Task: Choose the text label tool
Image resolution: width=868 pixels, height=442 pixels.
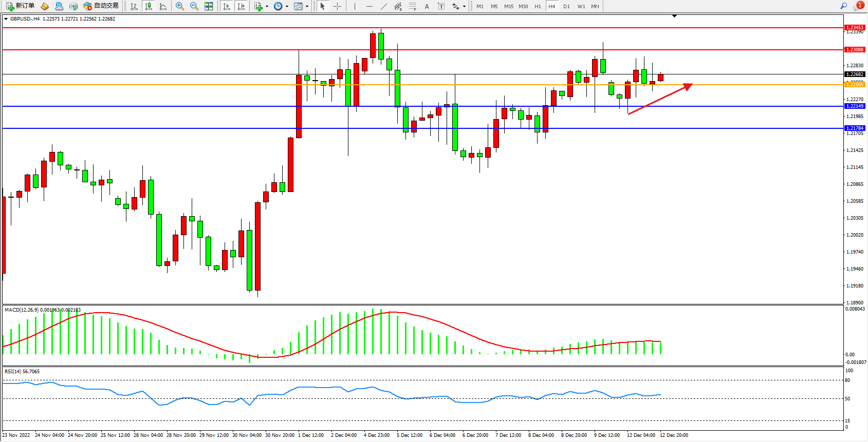Action: click(x=427, y=6)
